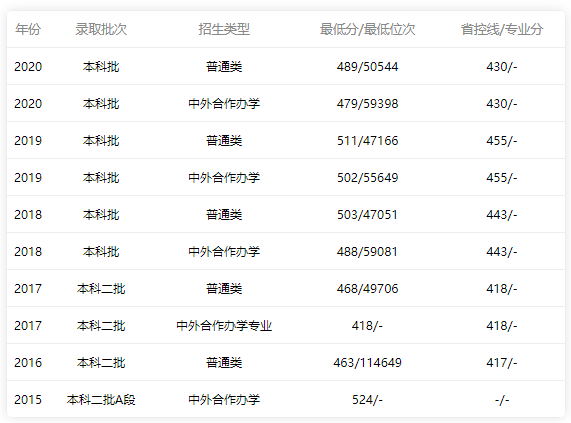Click 418/- in the 468/49706 row
This screenshot has width=571, height=423.
502,289
